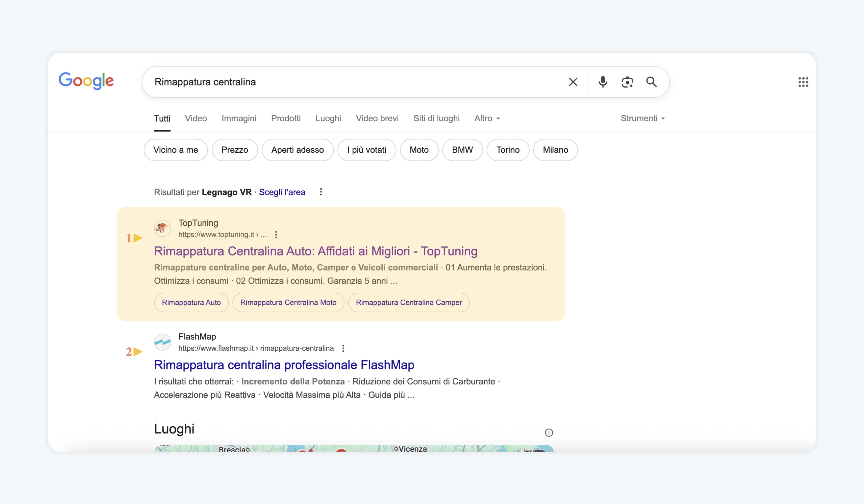Click the Rimappatura Centralina Moto sitelink
The image size is (864, 504).
point(288,302)
